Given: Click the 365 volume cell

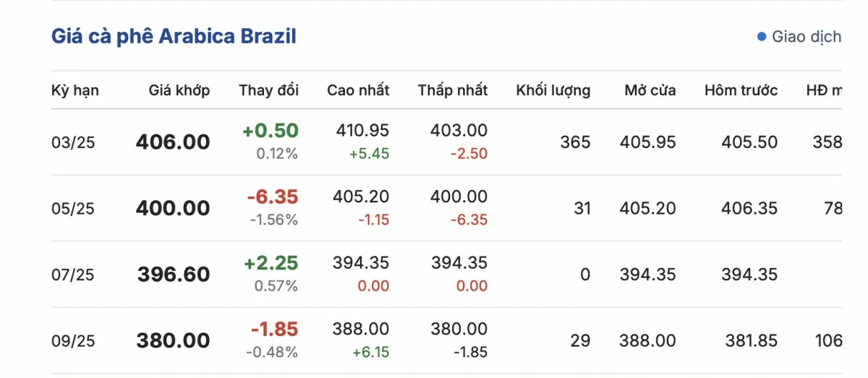Looking at the screenshot, I should pyautogui.click(x=575, y=142).
